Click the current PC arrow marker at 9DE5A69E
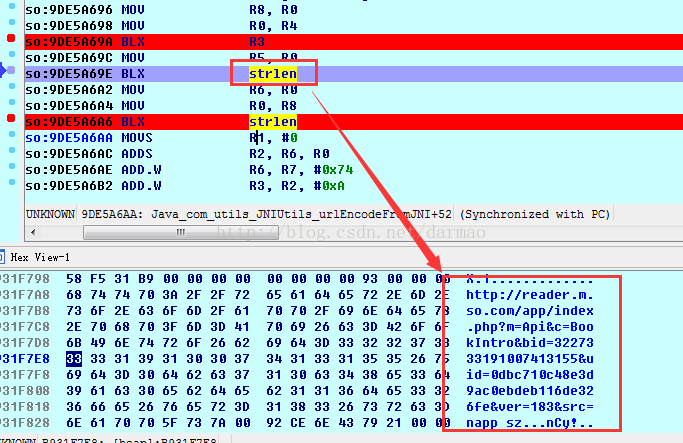Screen dimensions: 683x443 (3, 70)
